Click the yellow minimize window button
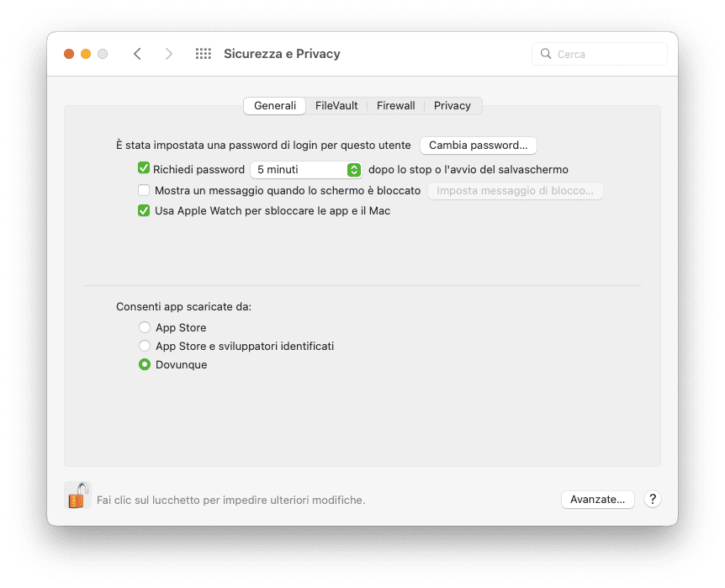The width and height of the screenshot is (725, 588). [x=86, y=54]
